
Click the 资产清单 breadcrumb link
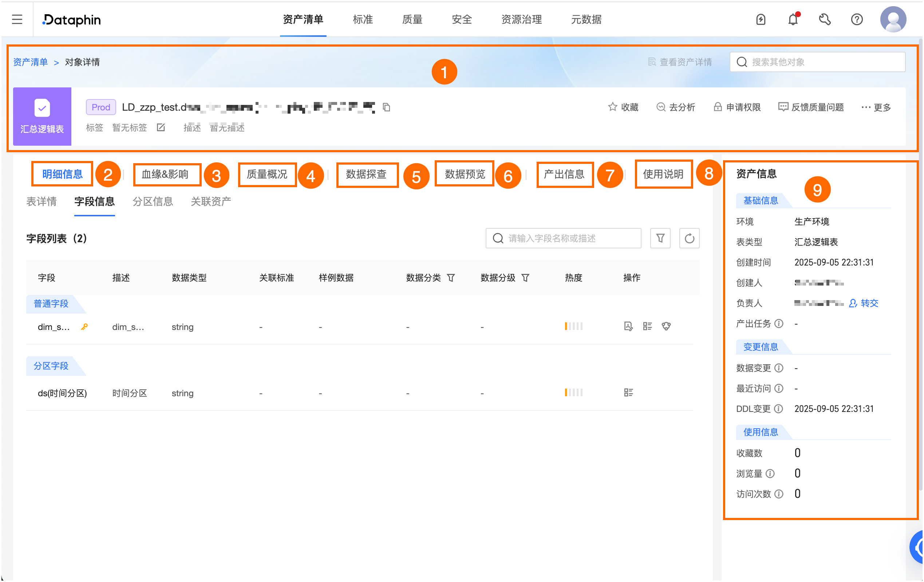31,62
